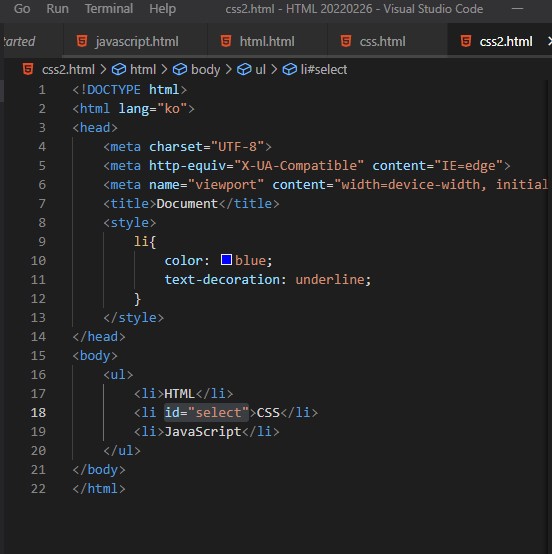Open the ul breadcrumb item
Screen dimensions: 552x554
tap(260, 70)
